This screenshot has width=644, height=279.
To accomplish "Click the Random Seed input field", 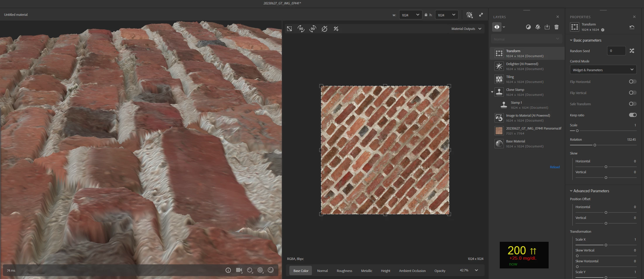I will tap(616, 51).
